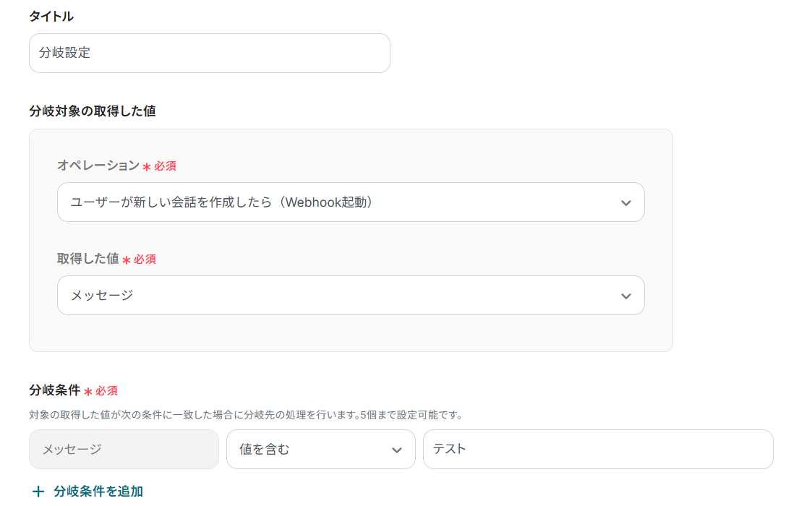Expand the 取得した値 dropdown showing メッセージ

pyautogui.click(x=340, y=296)
